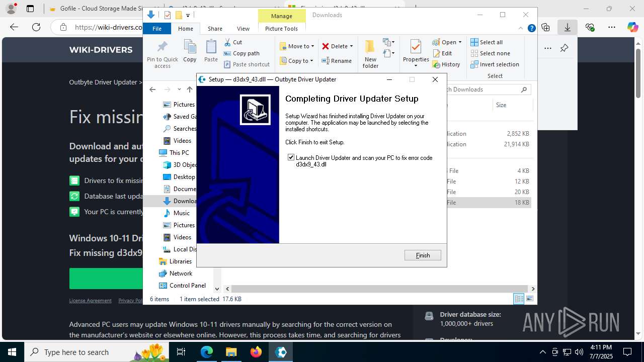Image resolution: width=644 pixels, height=362 pixels.
Task: Open Copy to dropdown
Action: tap(297, 61)
